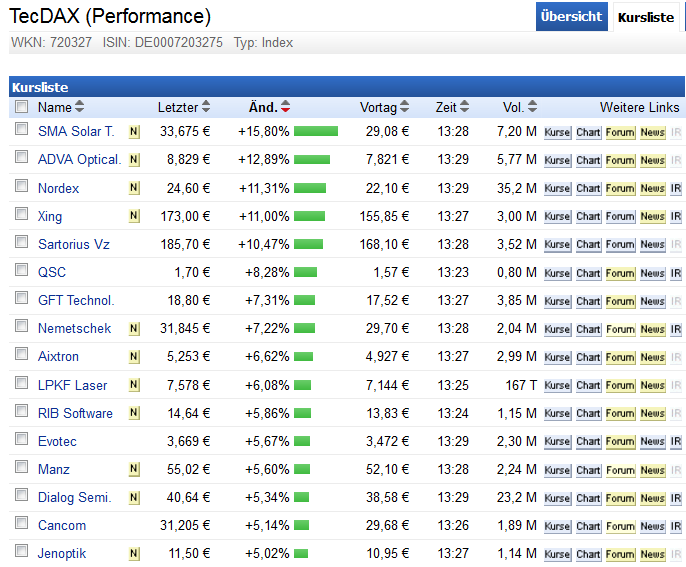Viewport: 686px width, 567px height.
Task: Toggle the select-all checkbox in the header row
Action: pyautogui.click(x=21, y=107)
